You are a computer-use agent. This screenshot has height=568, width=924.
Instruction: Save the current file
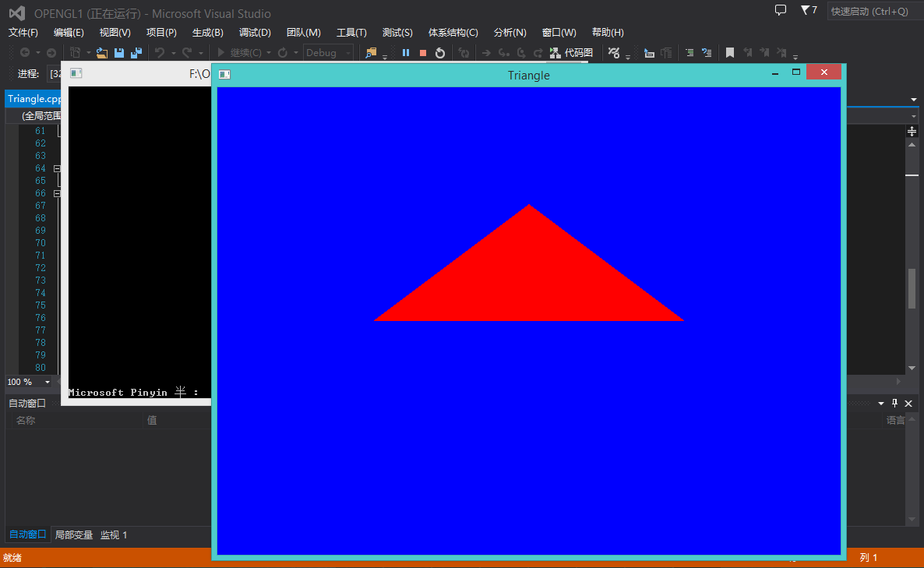(118, 52)
